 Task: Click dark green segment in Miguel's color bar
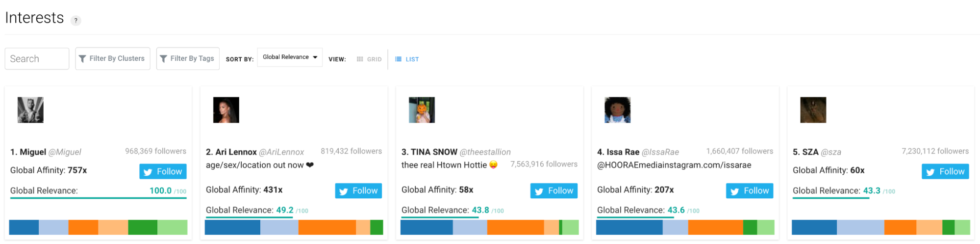[143, 227]
